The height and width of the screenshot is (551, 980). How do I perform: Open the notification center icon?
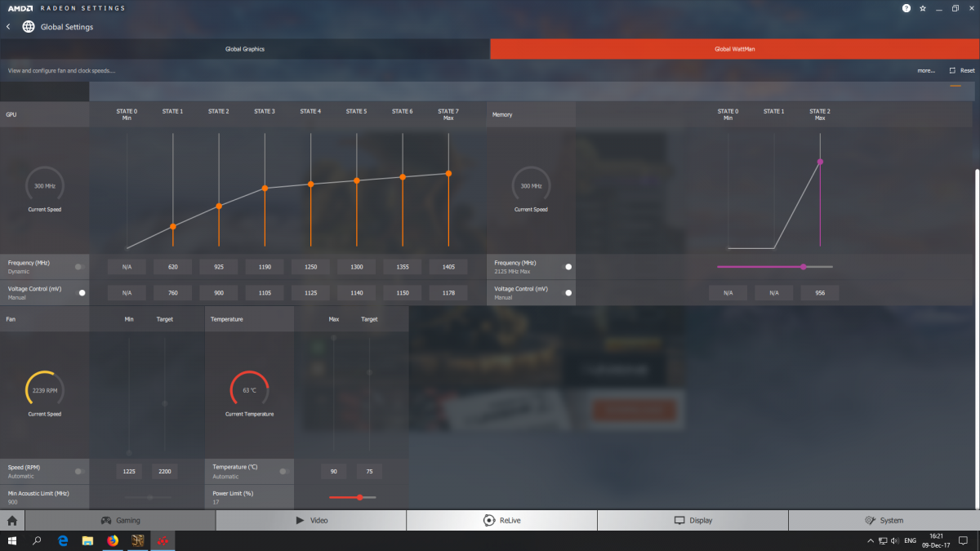coord(964,540)
